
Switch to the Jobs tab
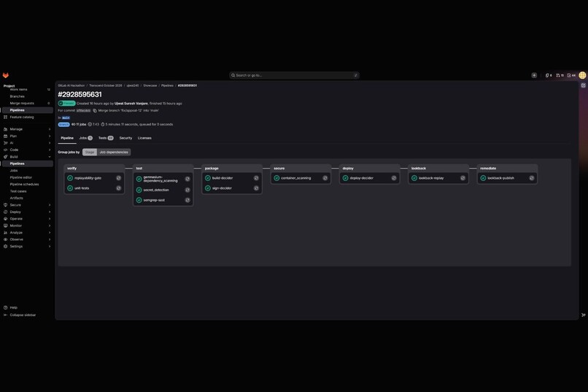click(86, 138)
